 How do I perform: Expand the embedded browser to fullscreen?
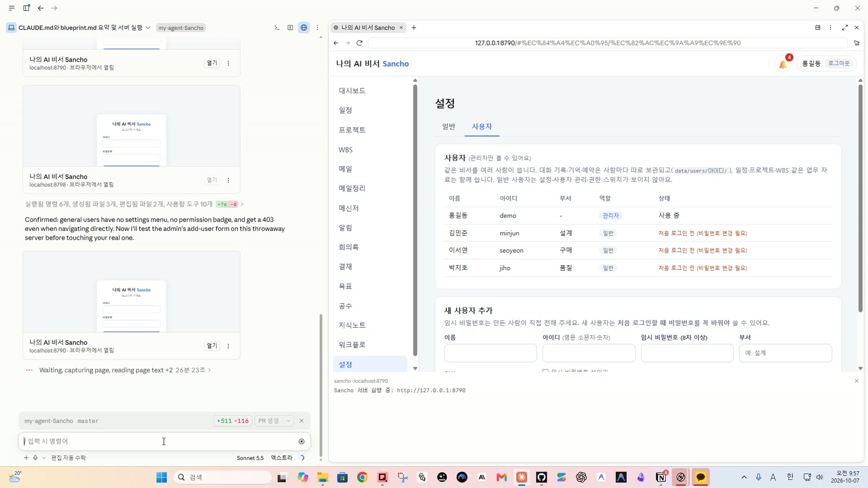coord(845,28)
